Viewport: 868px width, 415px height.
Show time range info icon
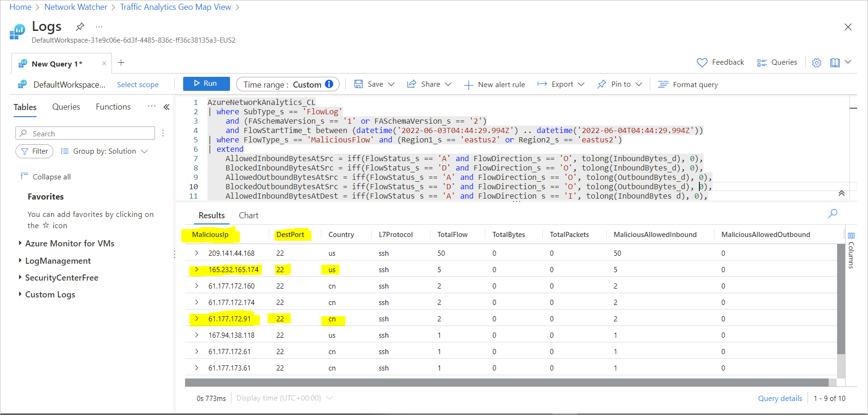[x=329, y=84]
